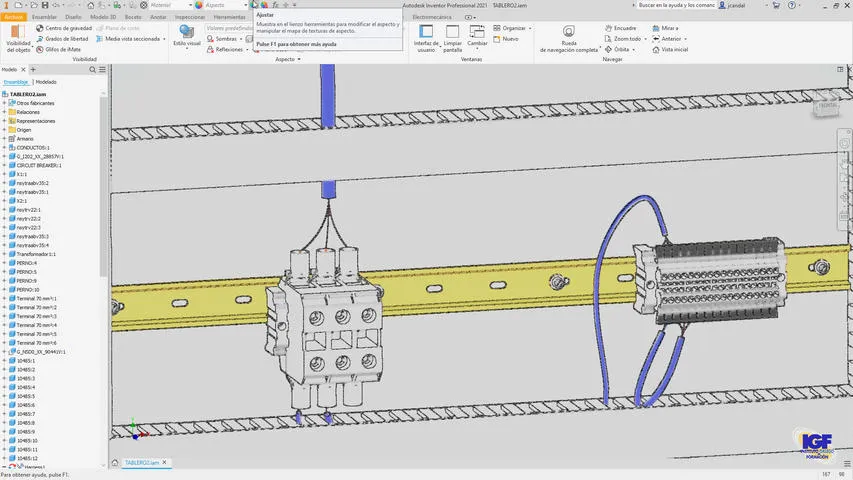Screen dimensions: 853x480
Task: Click Limpiar pantalla button
Action: tap(452, 38)
